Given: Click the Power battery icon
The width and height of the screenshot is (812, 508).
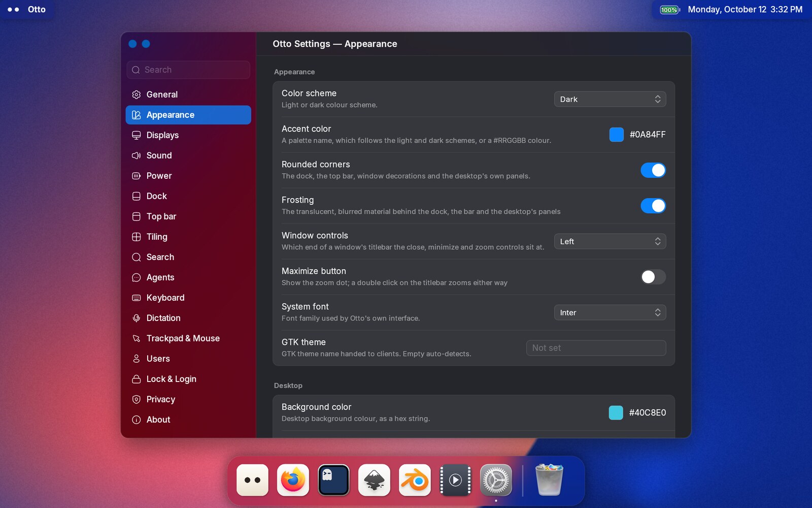Looking at the screenshot, I should 136,176.
